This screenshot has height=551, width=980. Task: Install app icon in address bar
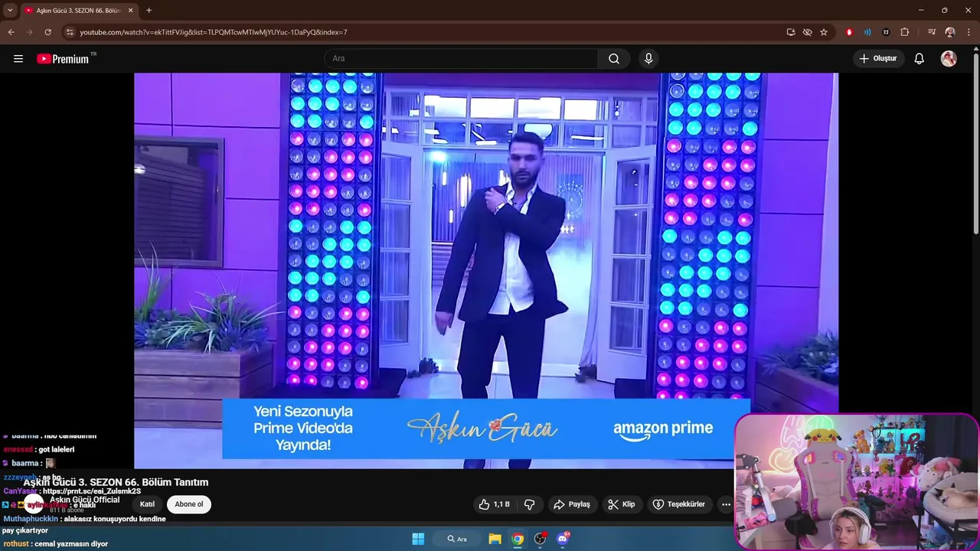(791, 32)
